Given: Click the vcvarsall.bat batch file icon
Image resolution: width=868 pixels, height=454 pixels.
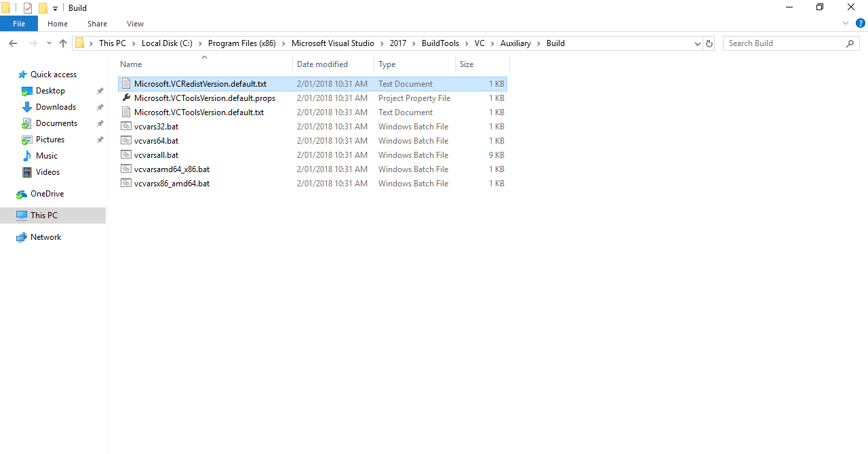Looking at the screenshot, I should (x=126, y=154).
